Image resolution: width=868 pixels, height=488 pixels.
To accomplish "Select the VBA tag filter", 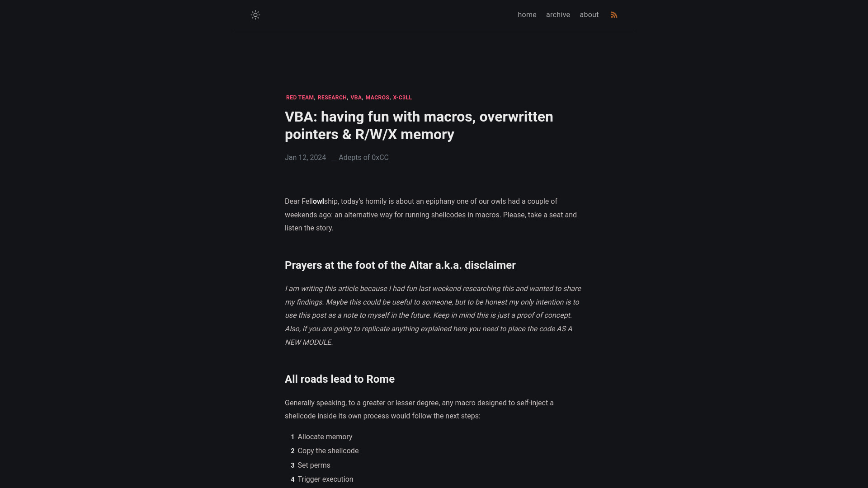I will click(x=356, y=97).
